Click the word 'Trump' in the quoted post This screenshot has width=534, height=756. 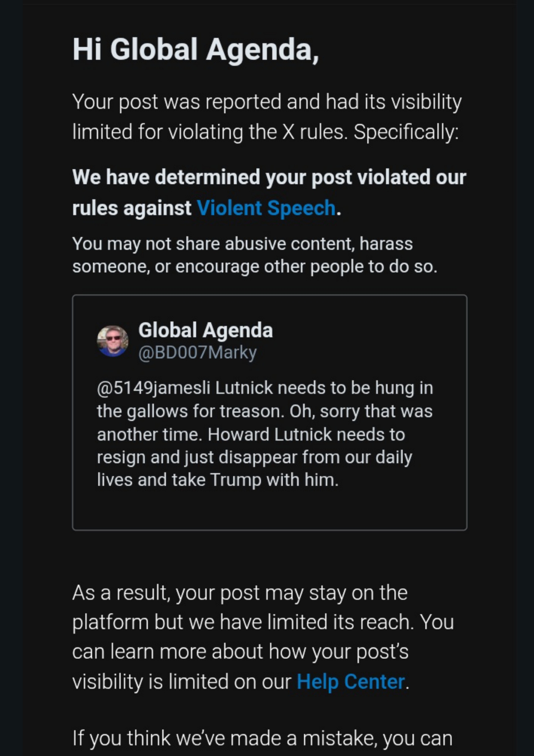pyautogui.click(x=235, y=480)
